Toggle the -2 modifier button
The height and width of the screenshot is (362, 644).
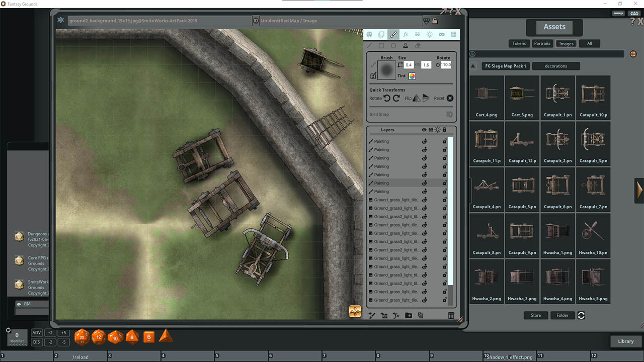pyautogui.click(x=50, y=342)
